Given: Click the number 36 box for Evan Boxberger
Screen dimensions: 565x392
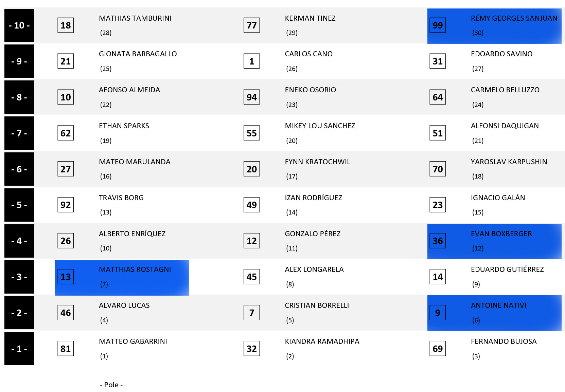Looking at the screenshot, I should tap(438, 241).
